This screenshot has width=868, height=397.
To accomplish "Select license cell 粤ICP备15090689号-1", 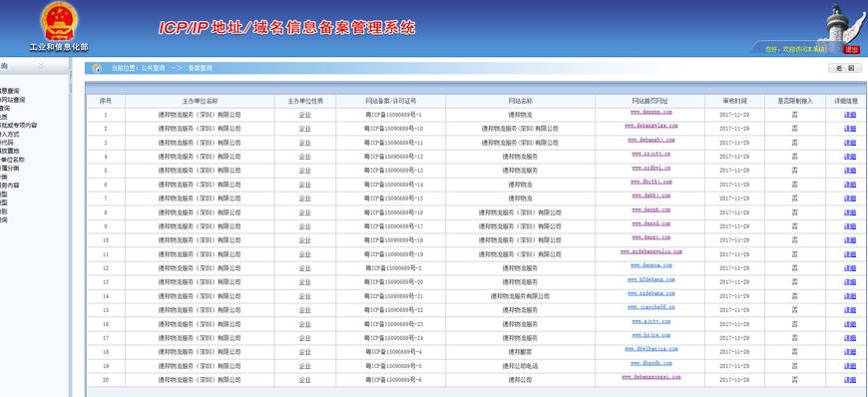I will click(x=393, y=115).
